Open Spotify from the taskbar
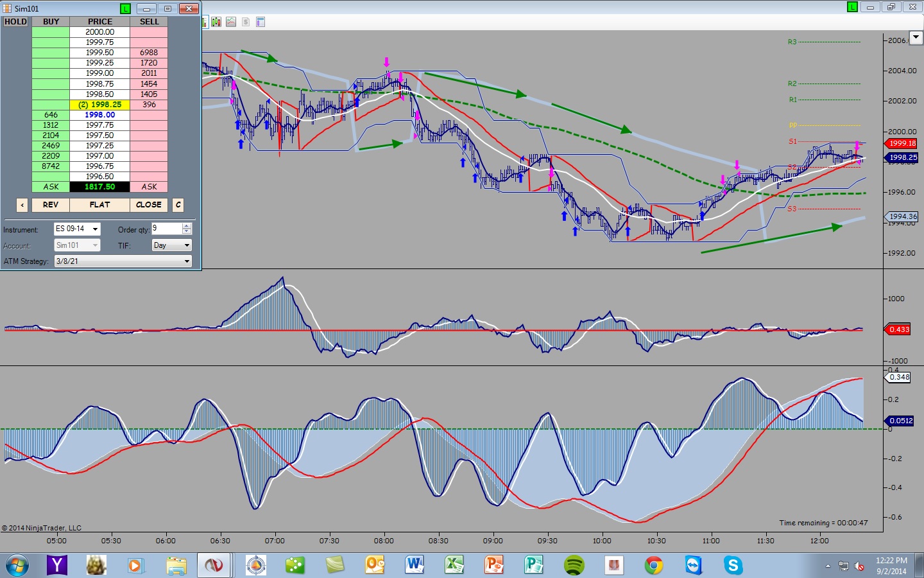 coord(574,565)
